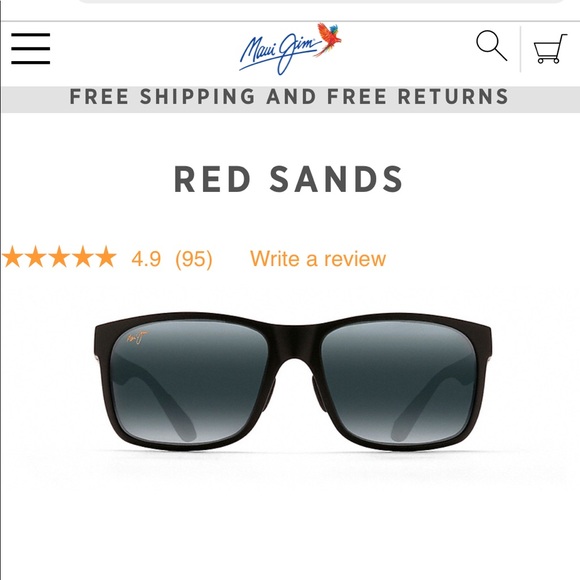This screenshot has width=580, height=580.
Task: Click the browser address bar at top
Action: [x=321, y=1]
